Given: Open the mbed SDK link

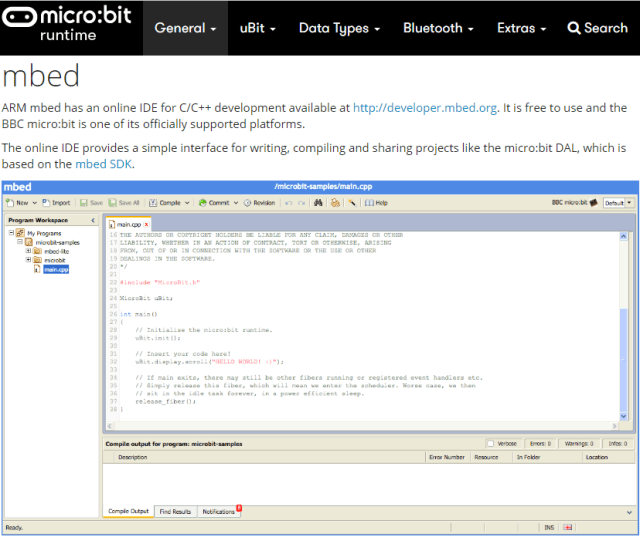Looking at the screenshot, I should click(104, 164).
